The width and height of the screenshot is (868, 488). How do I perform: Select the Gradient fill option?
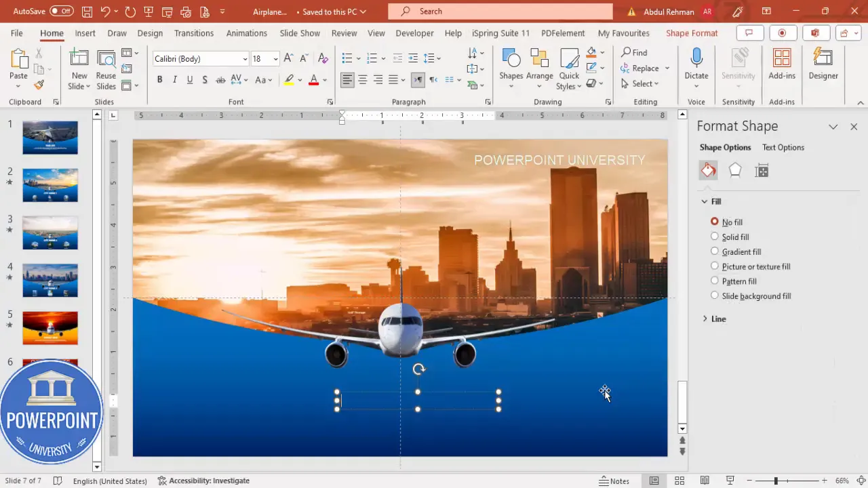coord(714,251)
